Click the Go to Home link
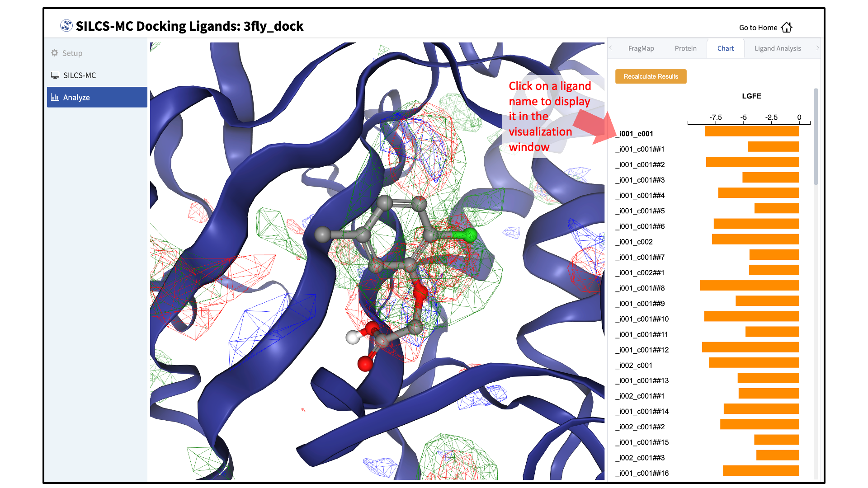The image size is (868, 488). point(766,28)
